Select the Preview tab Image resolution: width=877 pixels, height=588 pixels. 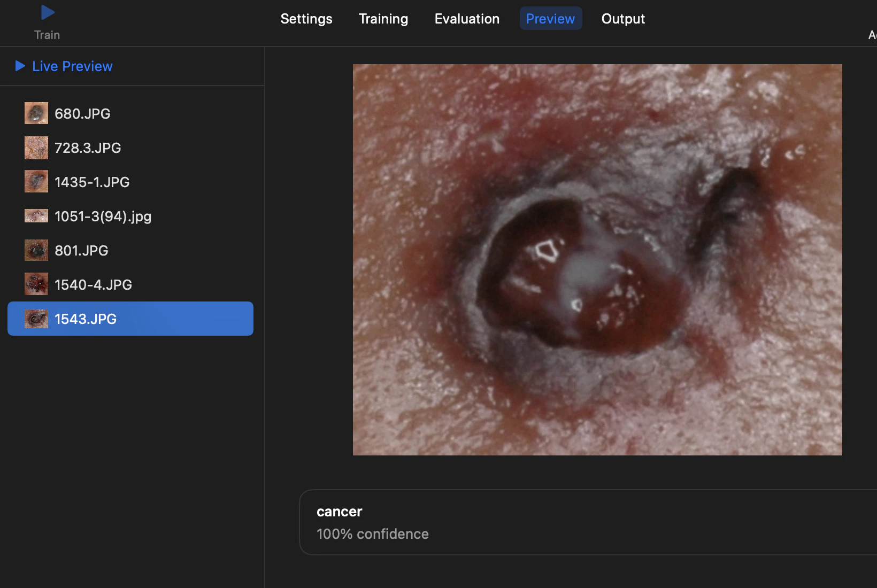pos(551,19)
